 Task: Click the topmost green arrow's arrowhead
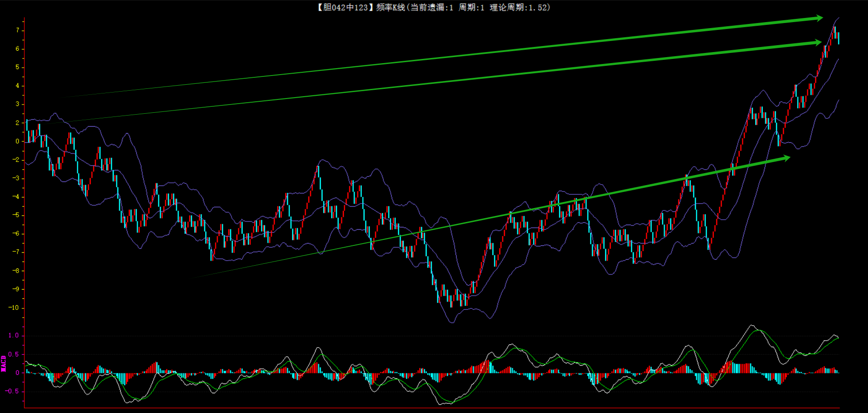point(818,18)
